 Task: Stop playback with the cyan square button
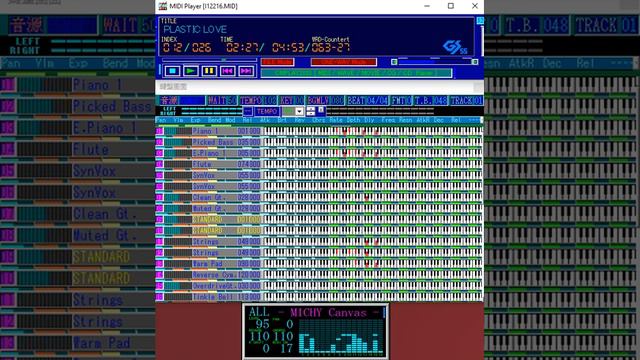click(x=172, y=71)
